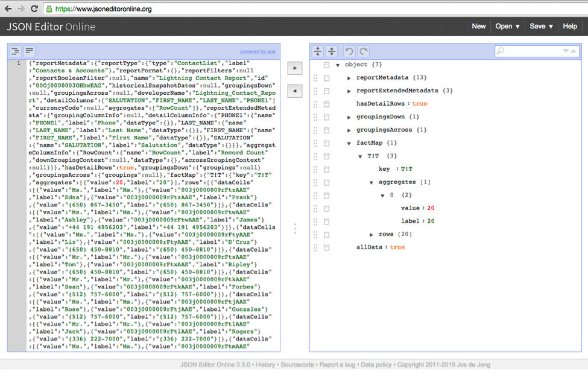Edit allData value true
The height and width of the screenshot is (370, 588).
tap(397, 247)
